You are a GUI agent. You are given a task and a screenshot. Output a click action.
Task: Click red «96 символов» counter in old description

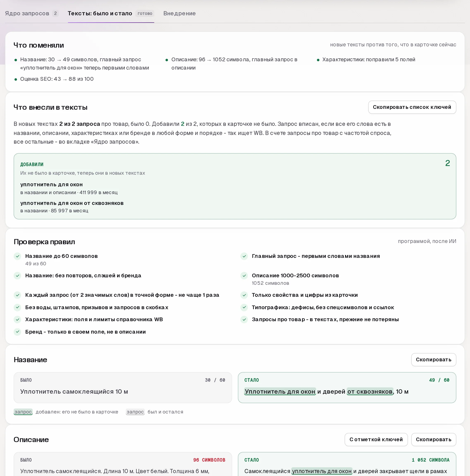(209, 460)
